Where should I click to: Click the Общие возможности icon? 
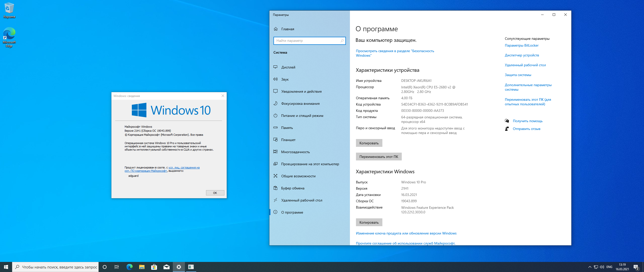275,176
